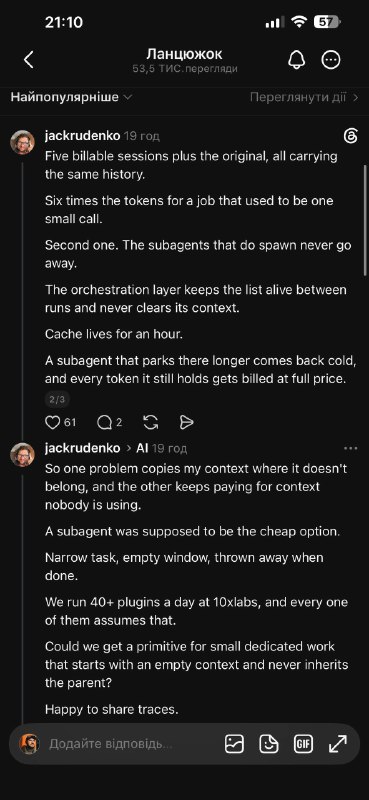Open the sticker picker in the reply bar

(269, 744)
